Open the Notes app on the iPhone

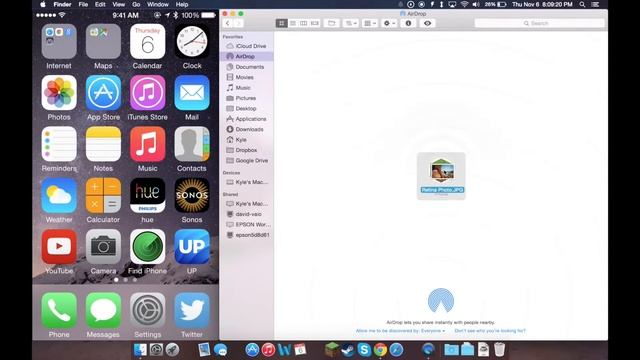(x=103, y=144)
